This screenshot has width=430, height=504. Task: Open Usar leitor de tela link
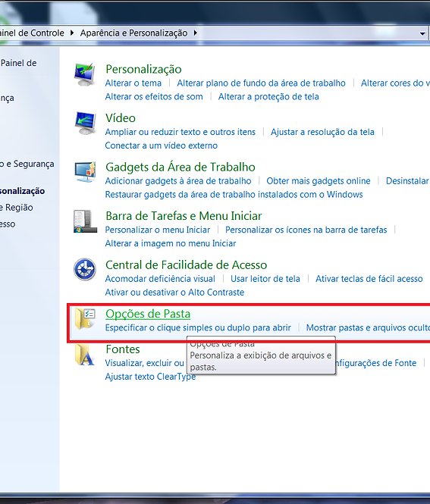tap(265, 278)
